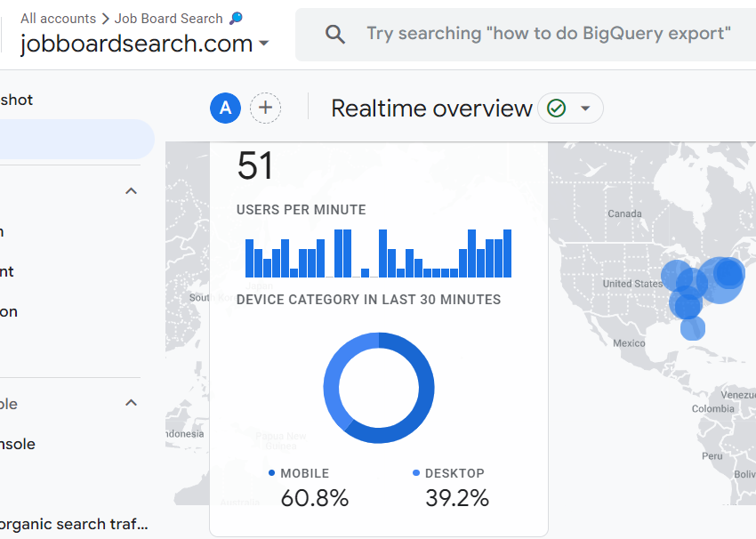Image resolution: width=756 pixels, height=539 pixels.
Task: Click the 51 users count
Action: pyautogui.click(x=255, y=165)
